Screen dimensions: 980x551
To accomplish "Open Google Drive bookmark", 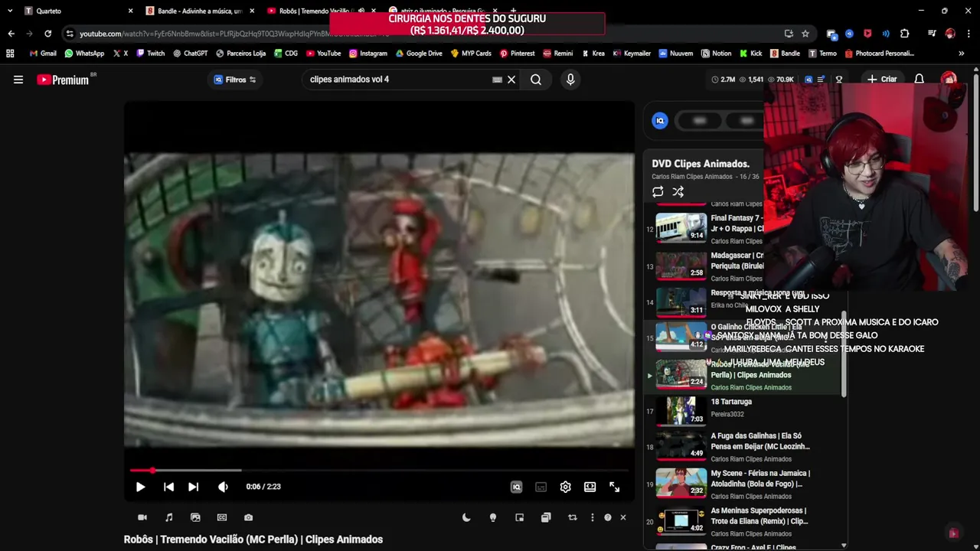I will tap(419, 54).
